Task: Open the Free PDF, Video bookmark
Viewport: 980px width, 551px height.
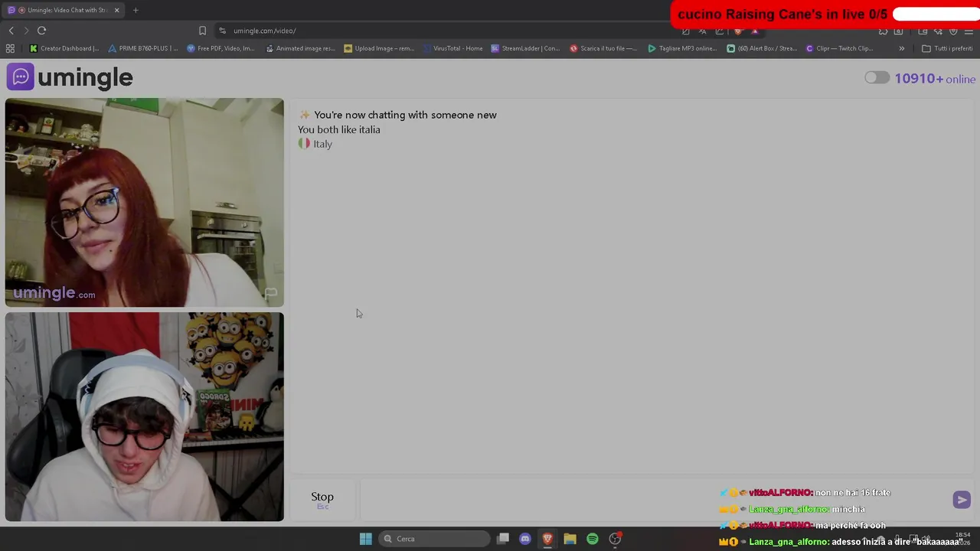Action: point(220,48)
